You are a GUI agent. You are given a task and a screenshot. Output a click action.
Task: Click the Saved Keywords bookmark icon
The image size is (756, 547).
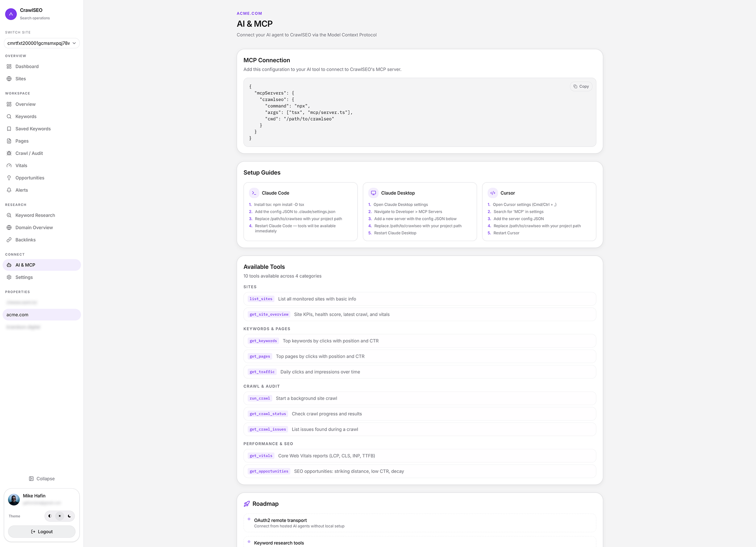[x=9, y=129]
